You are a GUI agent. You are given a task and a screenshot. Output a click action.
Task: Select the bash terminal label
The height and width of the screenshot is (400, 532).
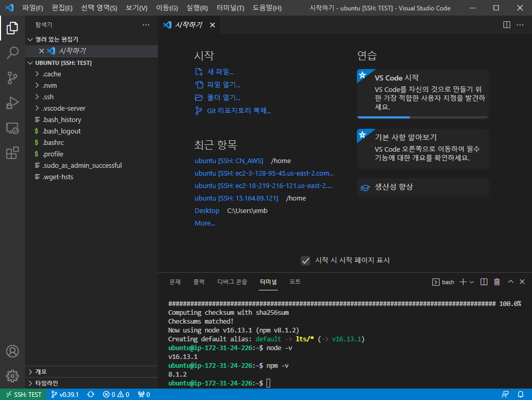[x=443, y=282]
